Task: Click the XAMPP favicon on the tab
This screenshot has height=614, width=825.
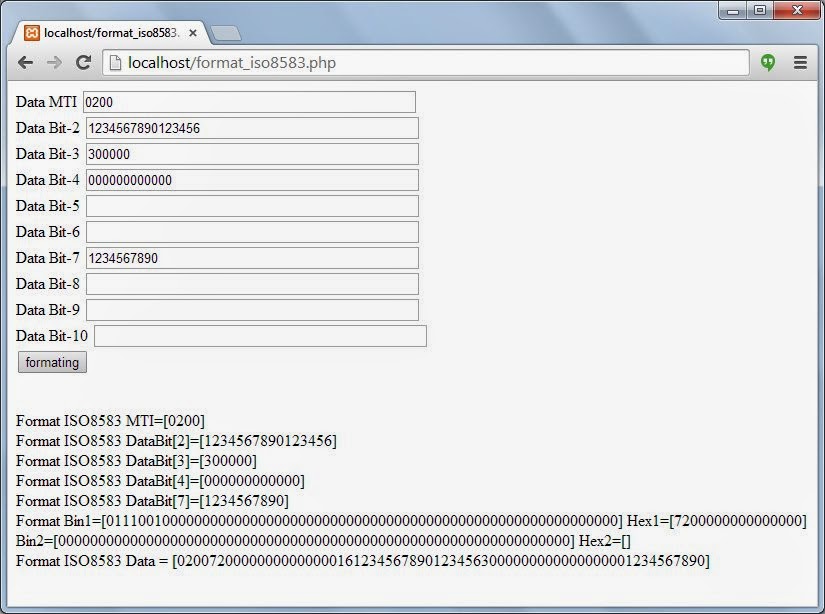Action: click(32, 33)
